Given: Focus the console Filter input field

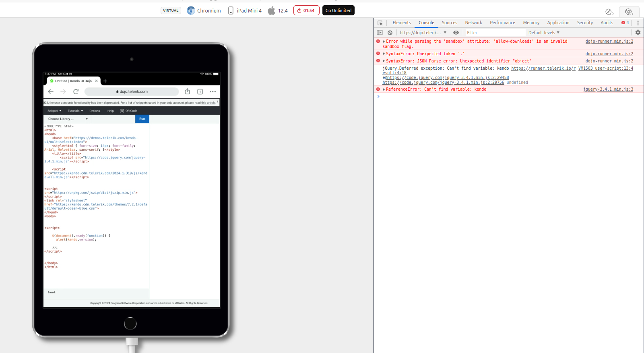Looking at the screenshot, I should [495, 33].
